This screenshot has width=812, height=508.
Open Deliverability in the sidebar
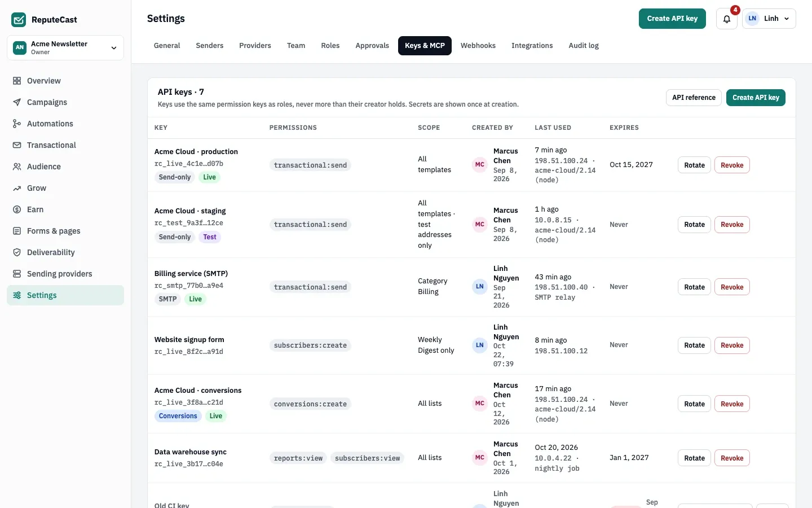pyautogui.click(x=65, y=252)
